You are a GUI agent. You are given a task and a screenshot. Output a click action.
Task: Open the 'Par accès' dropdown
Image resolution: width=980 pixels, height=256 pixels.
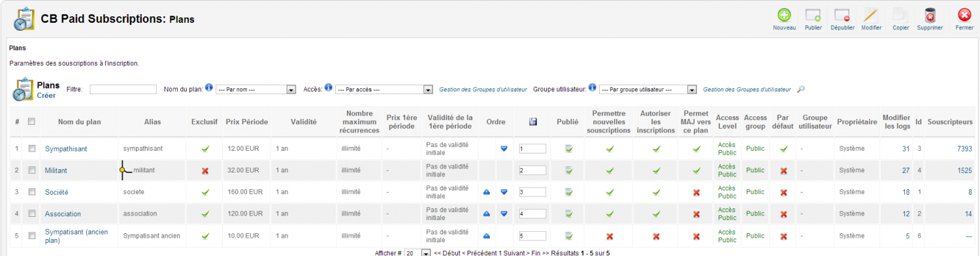tap(384, 89)
